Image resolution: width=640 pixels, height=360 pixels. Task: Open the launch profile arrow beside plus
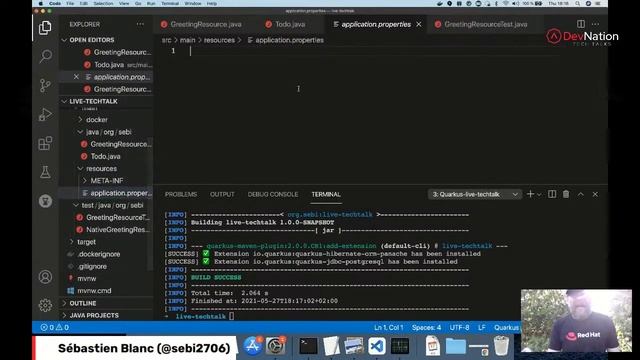coord(539,195)
